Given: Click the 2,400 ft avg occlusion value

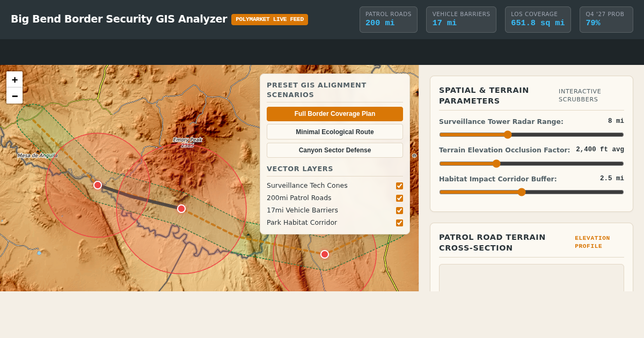Looking at the screenshot, I should coord(600,150).
